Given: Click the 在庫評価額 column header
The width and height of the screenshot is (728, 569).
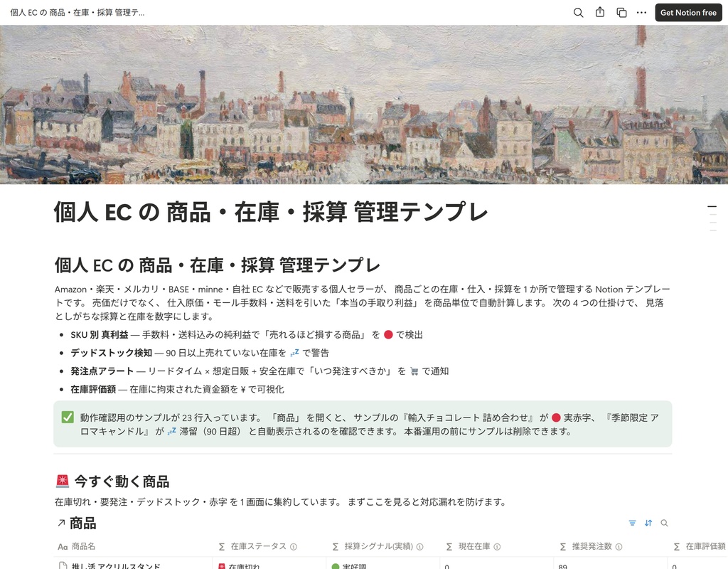Looking at the screenshot, I should [x=698, y=547].
